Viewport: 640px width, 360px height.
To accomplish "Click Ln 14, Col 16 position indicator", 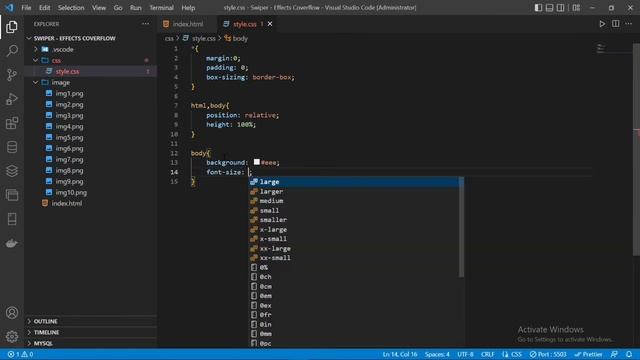I will [x=400, y=354].
